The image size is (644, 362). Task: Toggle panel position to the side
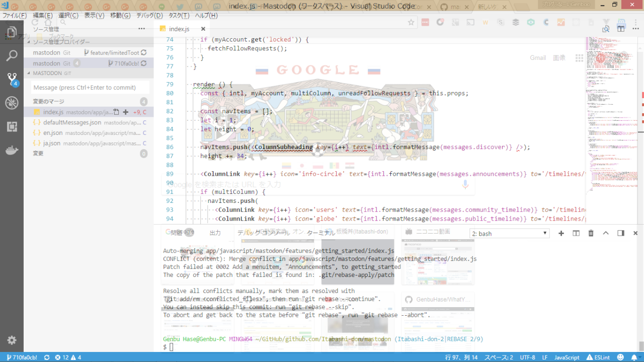point(621,234)
